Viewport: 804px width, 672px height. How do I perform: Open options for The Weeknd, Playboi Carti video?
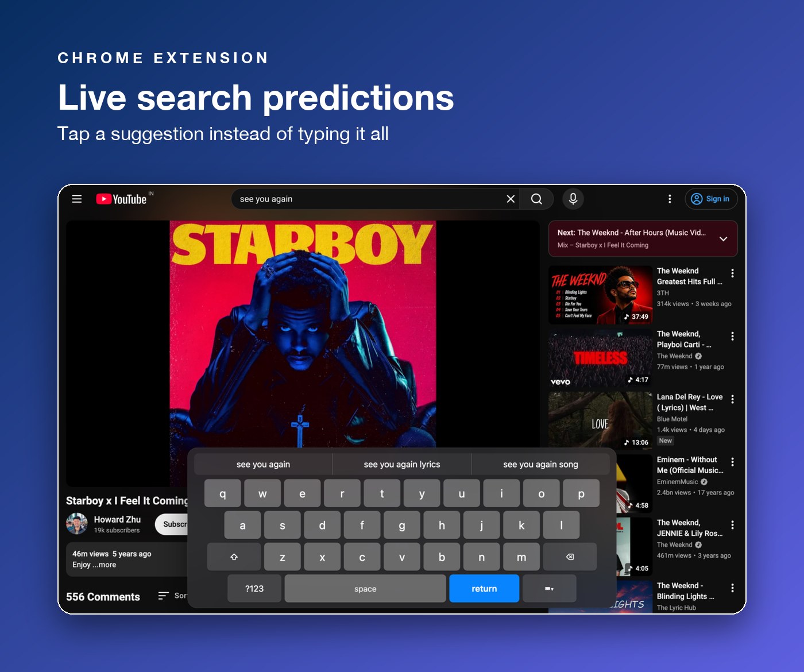tap(732, 336)
